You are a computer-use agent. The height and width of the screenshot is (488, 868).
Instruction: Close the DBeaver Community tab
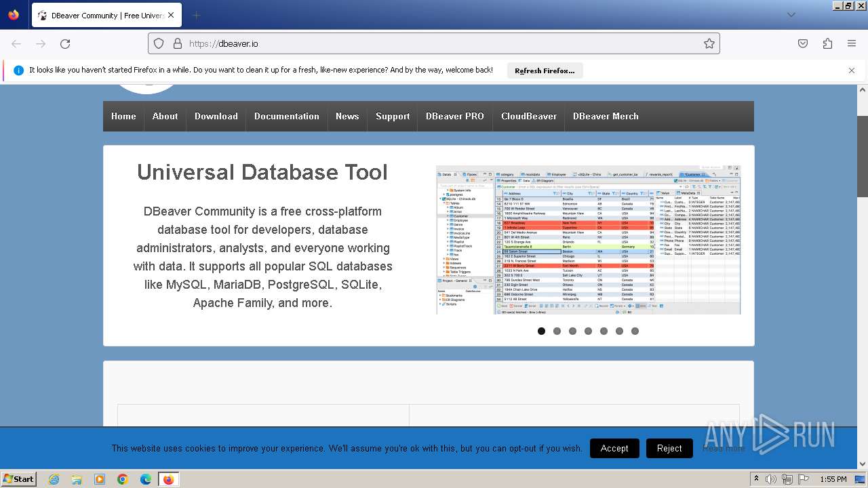[x=170, y=15]
